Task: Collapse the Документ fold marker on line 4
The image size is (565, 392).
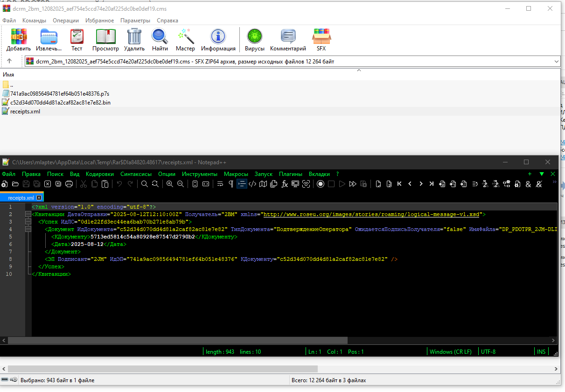Action: coord(28,229)
